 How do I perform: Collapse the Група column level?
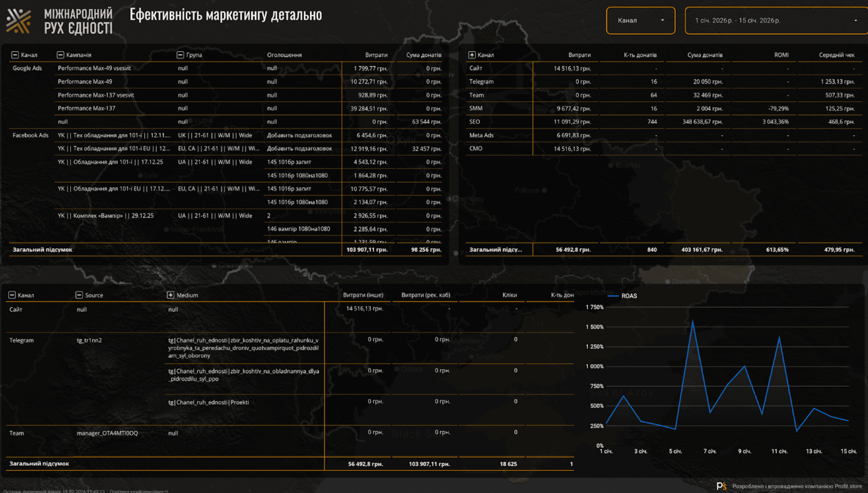(x=180, y=55)
